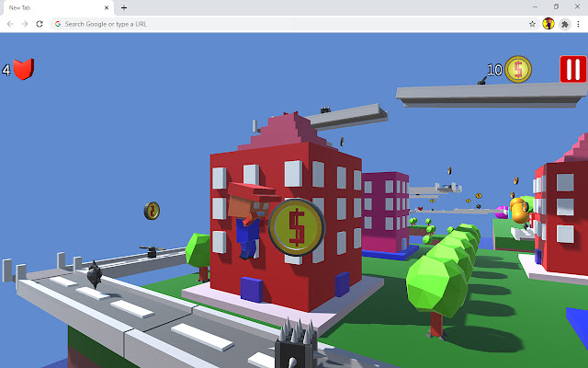Image resolution: width=588 pixels, height=368 pixels.
Task: Open the Chrome profile avatar
Action: point(548,24)
